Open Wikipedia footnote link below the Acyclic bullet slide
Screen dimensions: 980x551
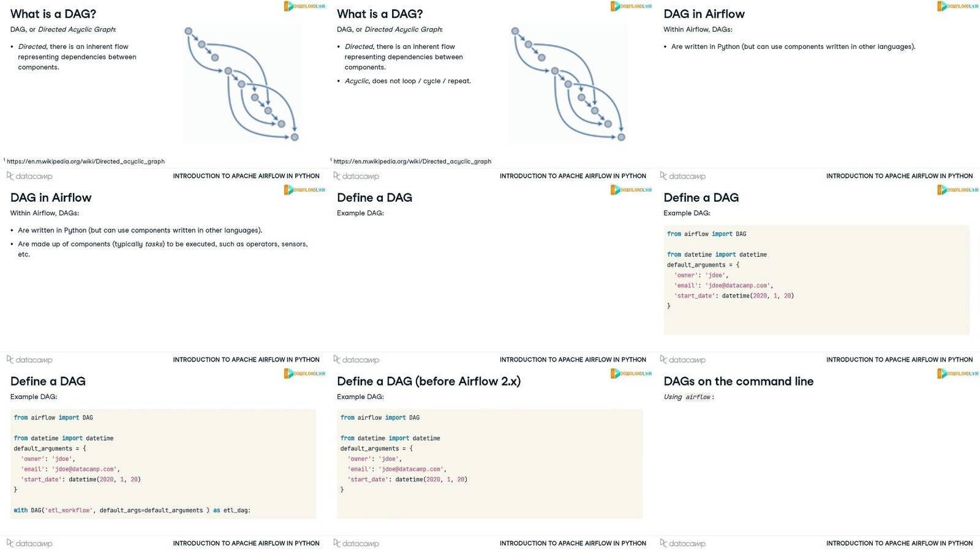[412, 161]
